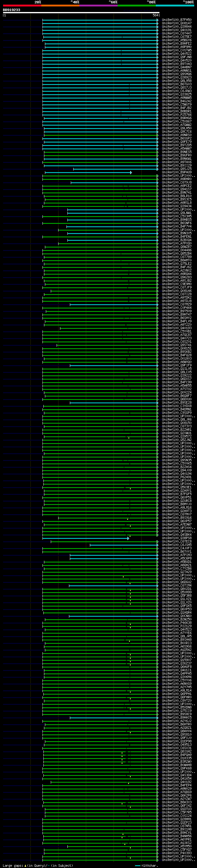Select the UniRef100_Q9SJZ5 label
Screen dimensions: 197x868
click(177, 169)
